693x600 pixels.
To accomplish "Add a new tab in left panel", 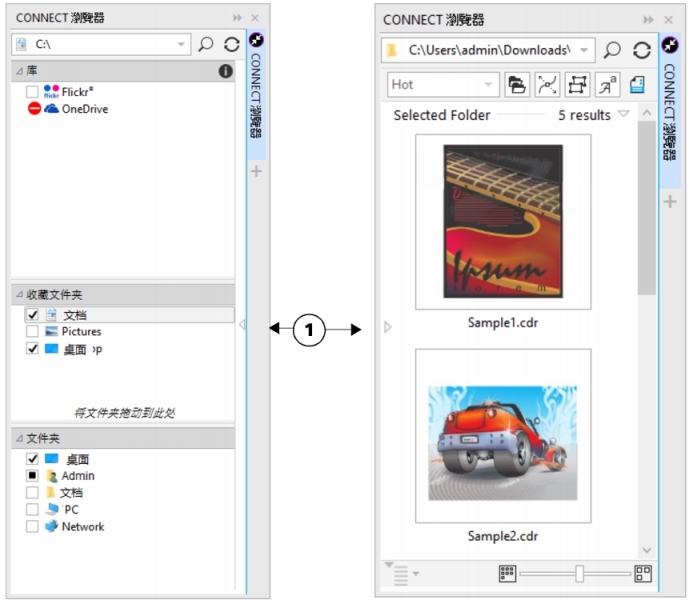I will (255, 172).
